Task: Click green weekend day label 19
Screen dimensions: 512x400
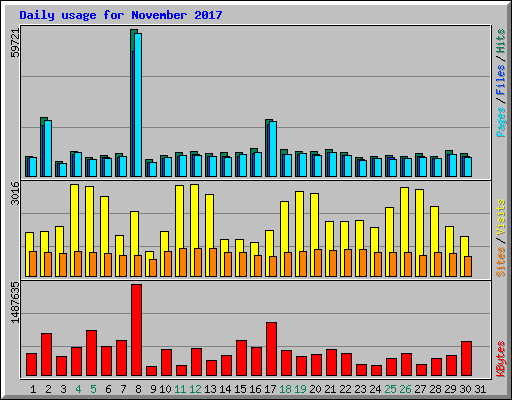Action: [x=300, y=389]
